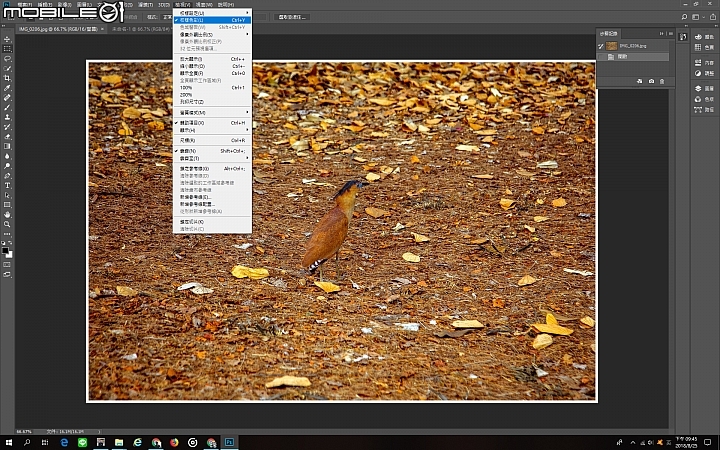Screen dimensions: 720x450
Task: Open the Channels collapsed panel button
Action: click(703, 99)
